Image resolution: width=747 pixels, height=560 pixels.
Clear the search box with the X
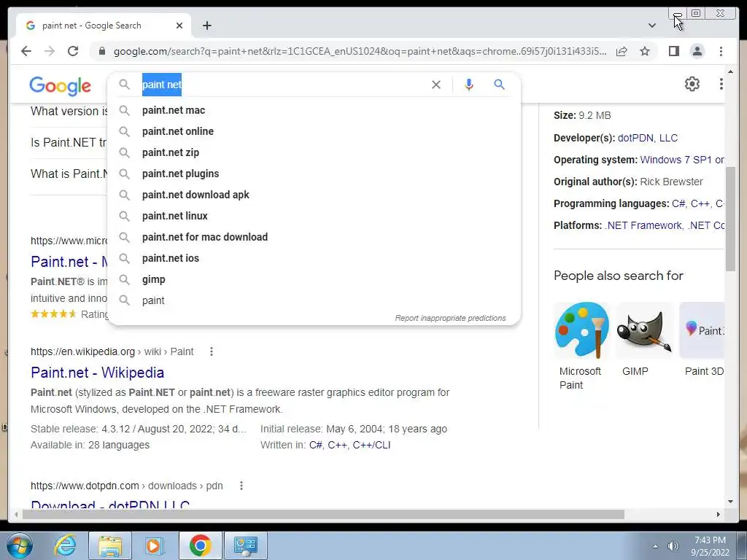[436, 85]
